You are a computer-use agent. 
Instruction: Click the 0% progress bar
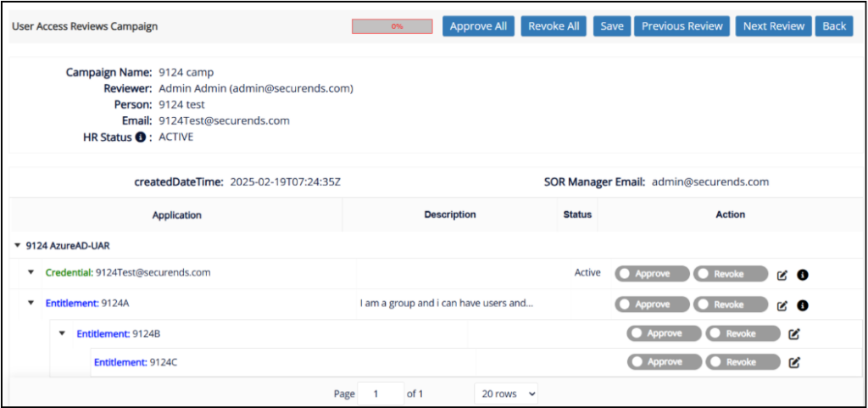[392, 26]
